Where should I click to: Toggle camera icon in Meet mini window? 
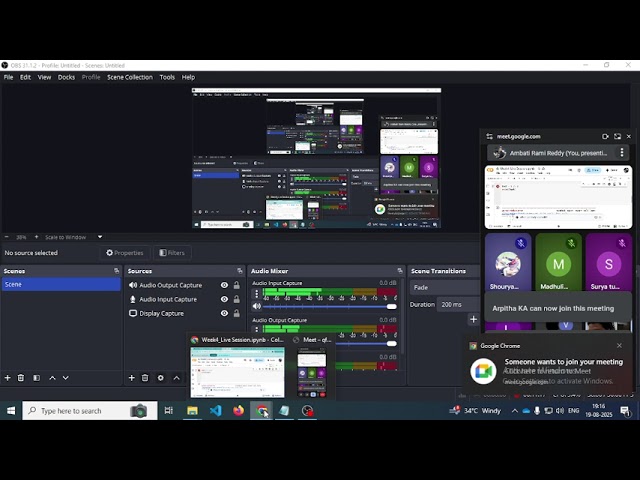pos(605,136)
